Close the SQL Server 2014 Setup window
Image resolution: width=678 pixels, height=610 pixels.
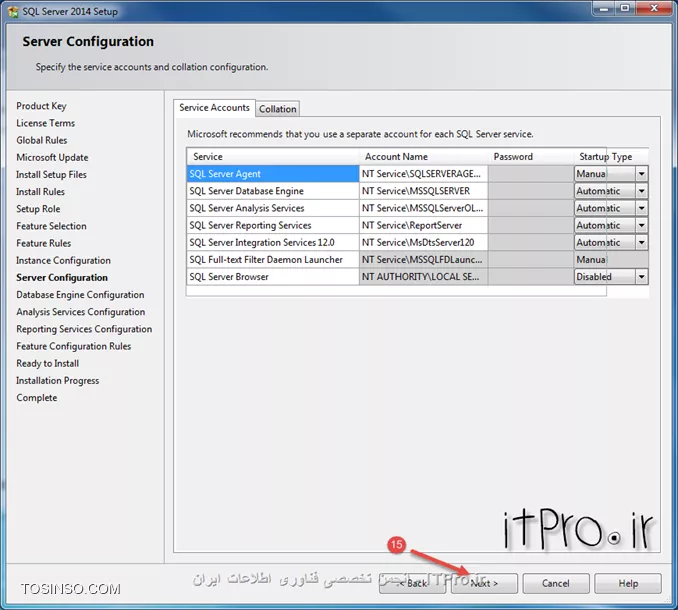(x=655, y=8)
